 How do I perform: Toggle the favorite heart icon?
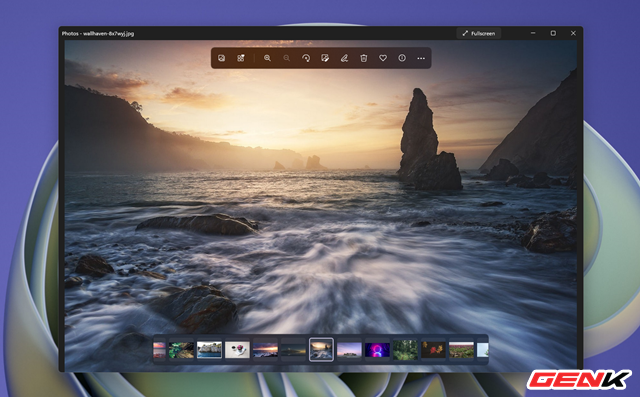(x=383, y=58)
